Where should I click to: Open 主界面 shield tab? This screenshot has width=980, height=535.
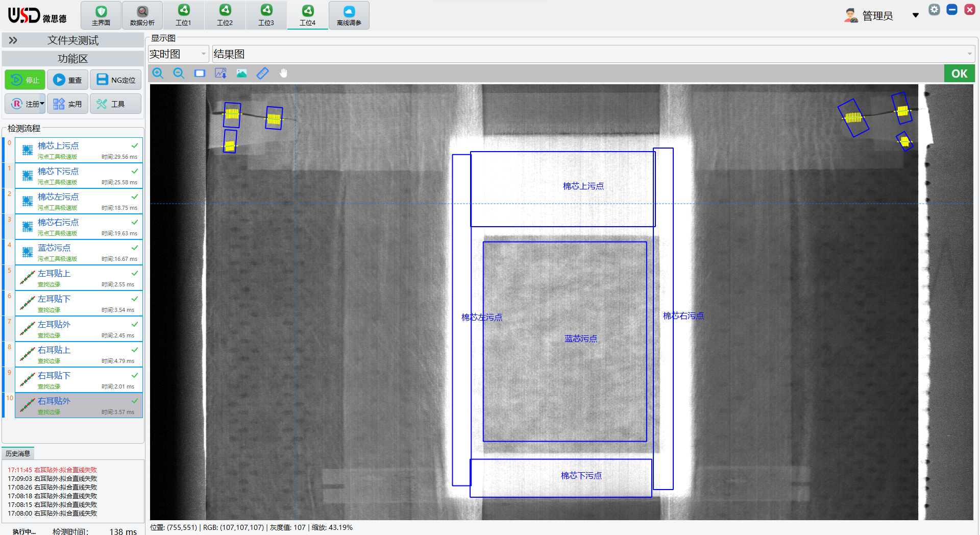click(101, 15)
